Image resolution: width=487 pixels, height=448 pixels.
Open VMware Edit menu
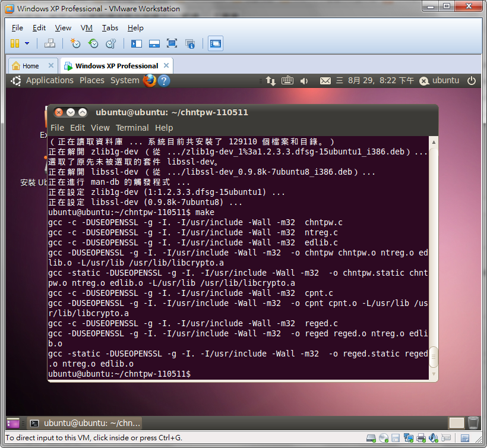pyautogui.click(x=39, y=28)
